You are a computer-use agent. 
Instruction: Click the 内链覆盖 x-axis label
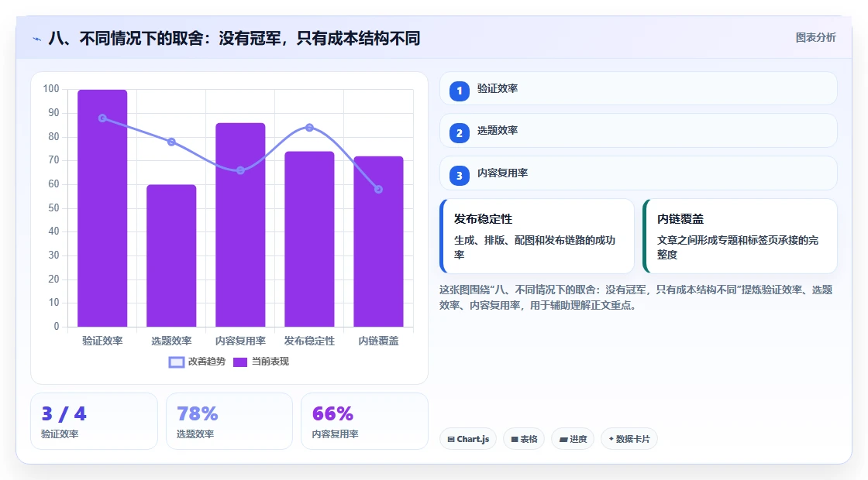(x=379, y=341)
